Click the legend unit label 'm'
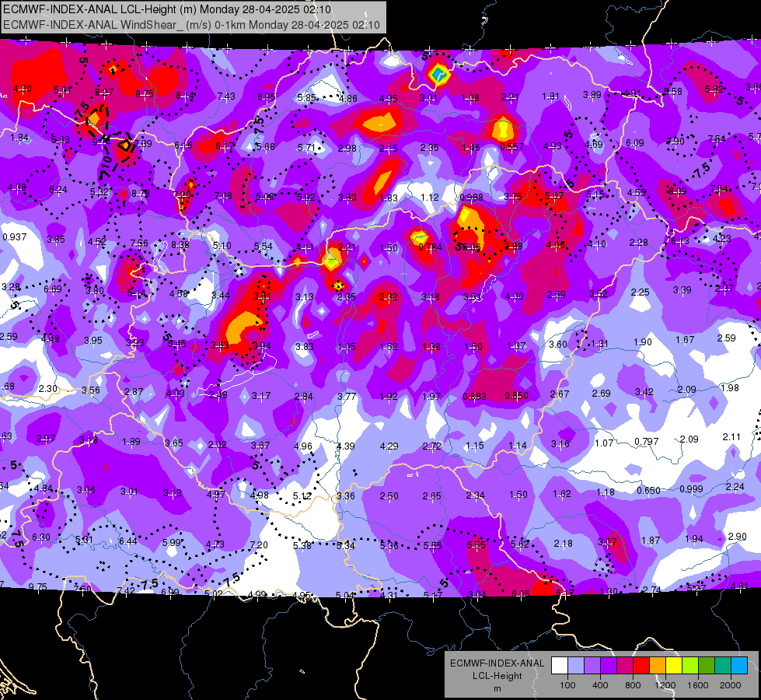The image size is (761, 700). [x=497, y=688]
